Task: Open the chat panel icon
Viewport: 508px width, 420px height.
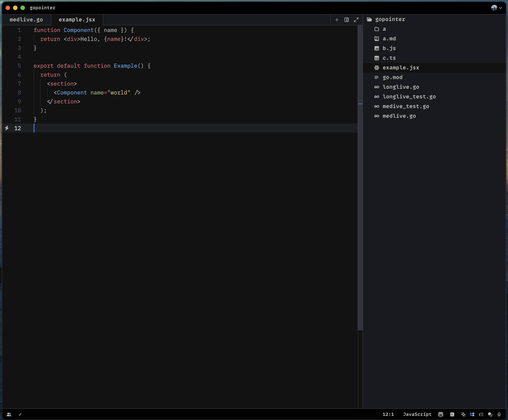Action: pos(490,414)
